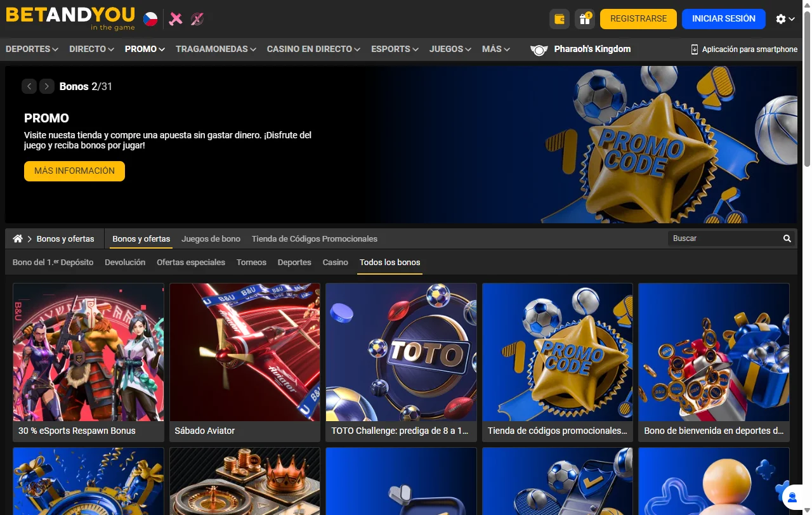
Task: Open the pink X game icon
Action: [x=176, y=19]
